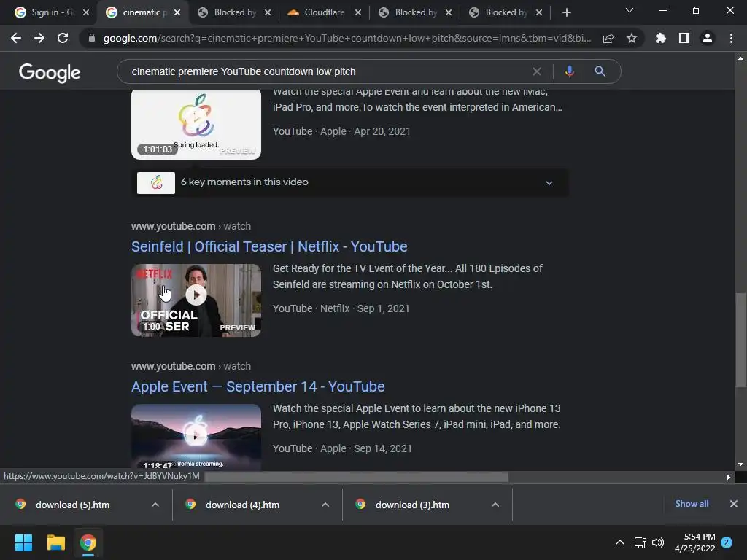This screenshot has width=747, height=560.
Task: Bookmark this page with the star icon
Action: coord(632,38)
